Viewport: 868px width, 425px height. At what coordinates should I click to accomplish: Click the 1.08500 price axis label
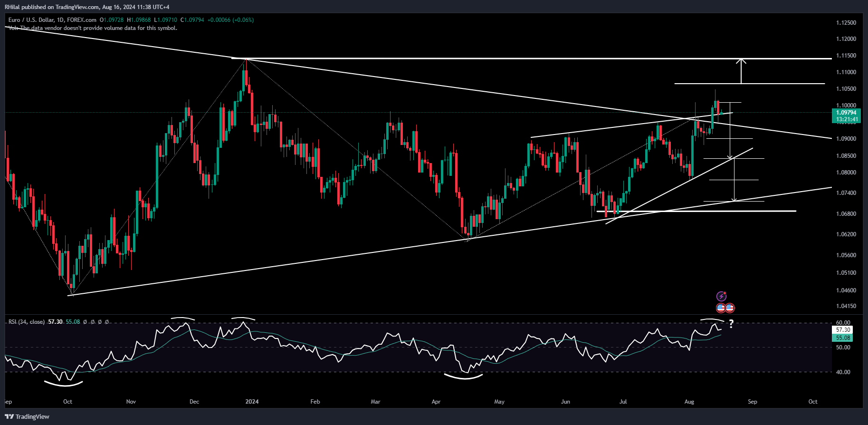[x=846, y=156]
